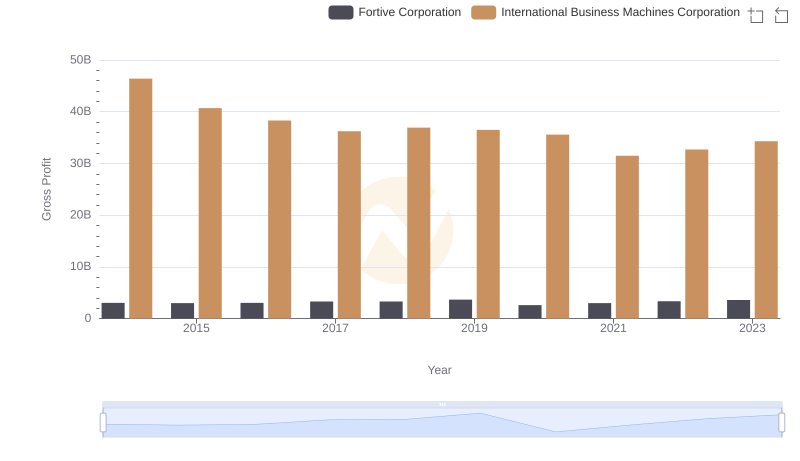Select the IBM bar above 2015 label

tap(210, 213)
